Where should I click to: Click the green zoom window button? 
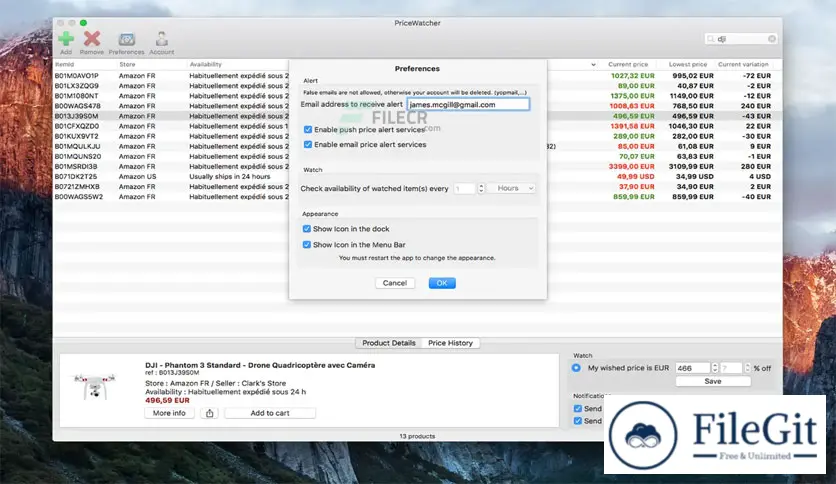[83, 23]
